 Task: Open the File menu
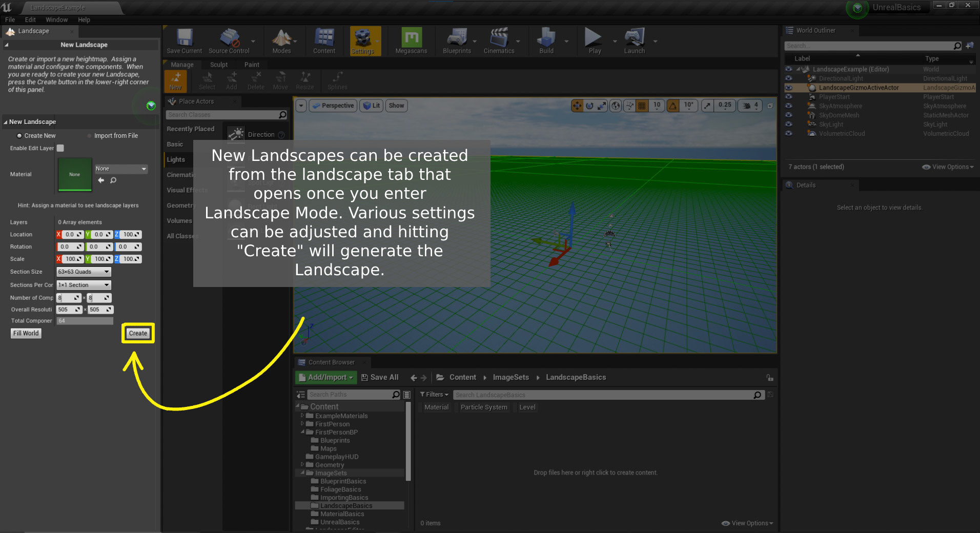click(x=10, y=19)
